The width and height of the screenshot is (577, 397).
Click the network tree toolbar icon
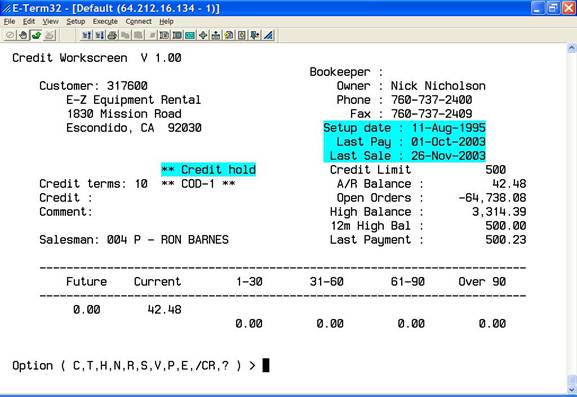216,35
